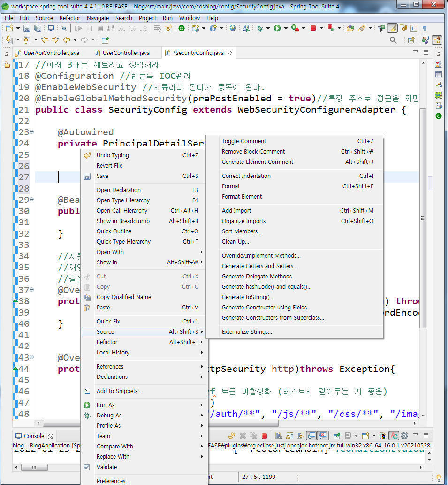Click the green Boot Dashboard power icon

pos(182,29)
